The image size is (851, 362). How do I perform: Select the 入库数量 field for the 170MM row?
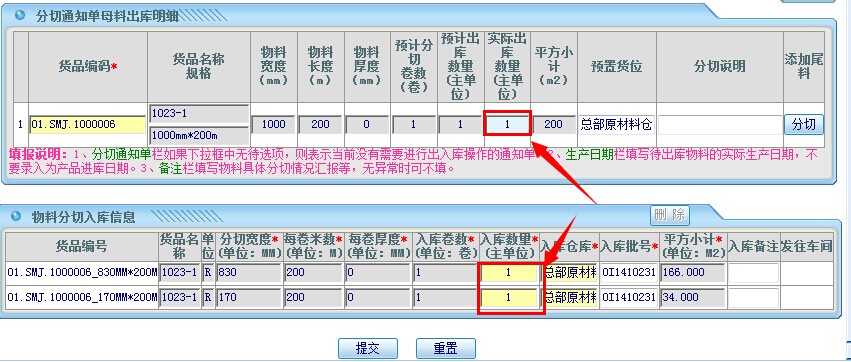[509, 297]
